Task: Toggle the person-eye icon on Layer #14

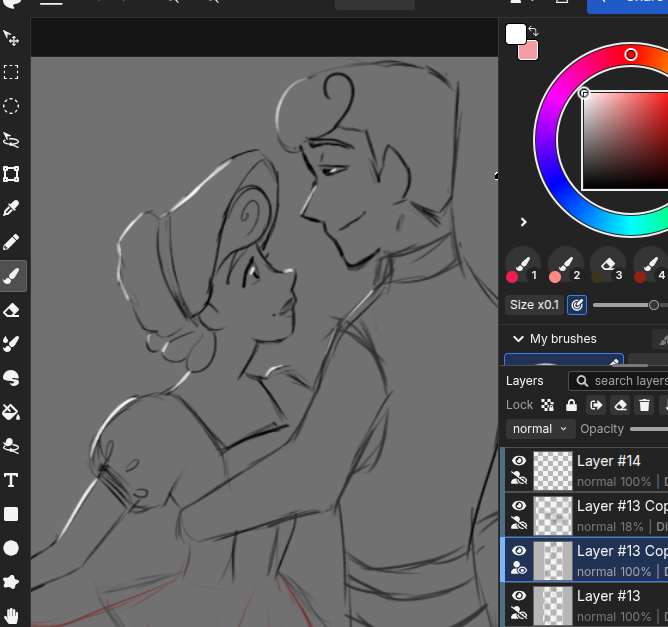Action: [519, 478]
